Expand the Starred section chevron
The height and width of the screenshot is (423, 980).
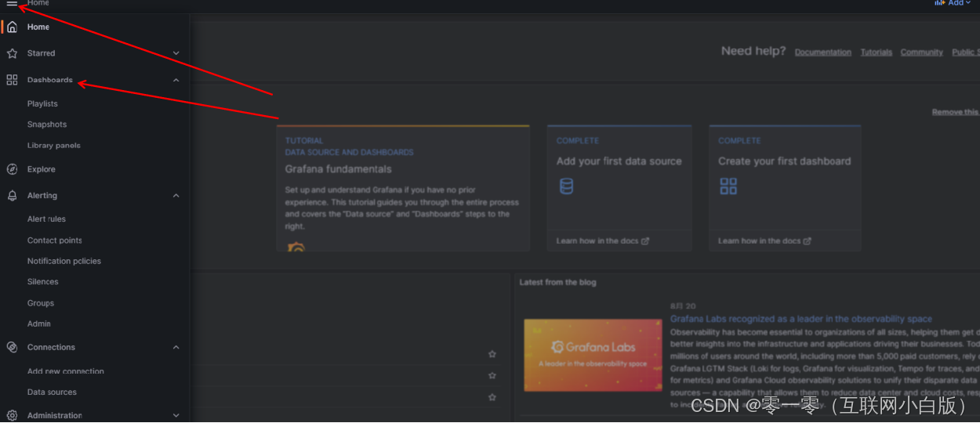[176, 53]
